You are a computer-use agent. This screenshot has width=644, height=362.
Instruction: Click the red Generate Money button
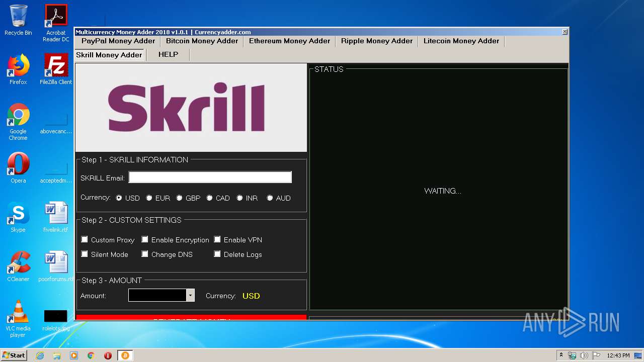[191, 318]
